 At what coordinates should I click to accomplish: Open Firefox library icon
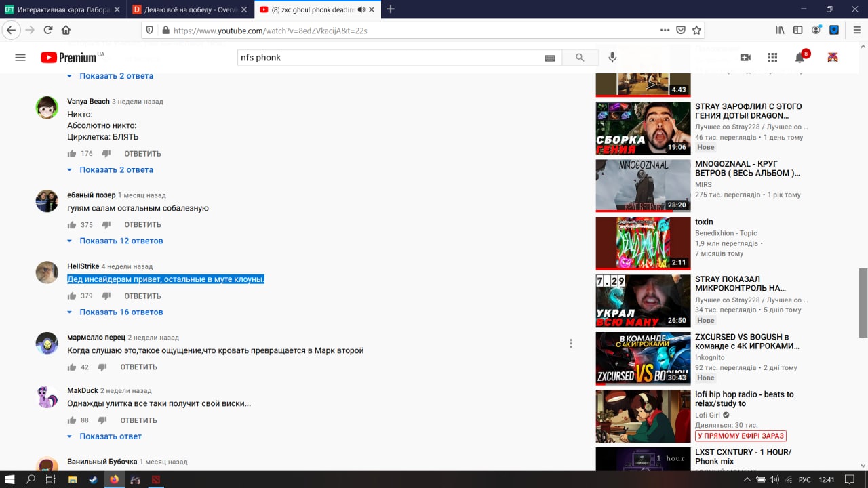(780, 30)
